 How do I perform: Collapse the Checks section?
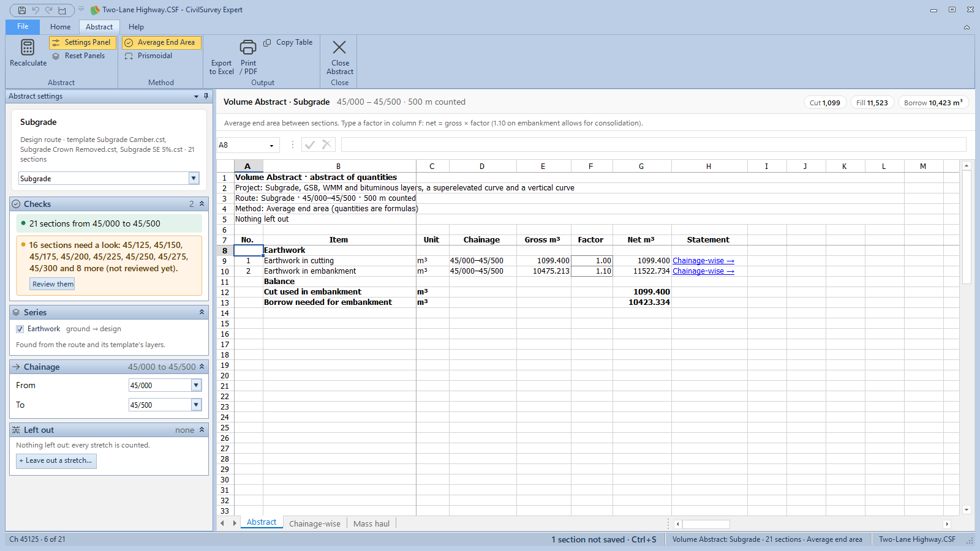pyautogui.click(x=202, y=203)
